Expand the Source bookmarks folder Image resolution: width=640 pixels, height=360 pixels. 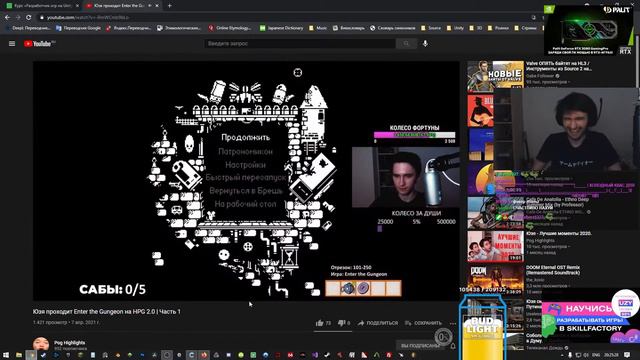click(x=431, y=28)
